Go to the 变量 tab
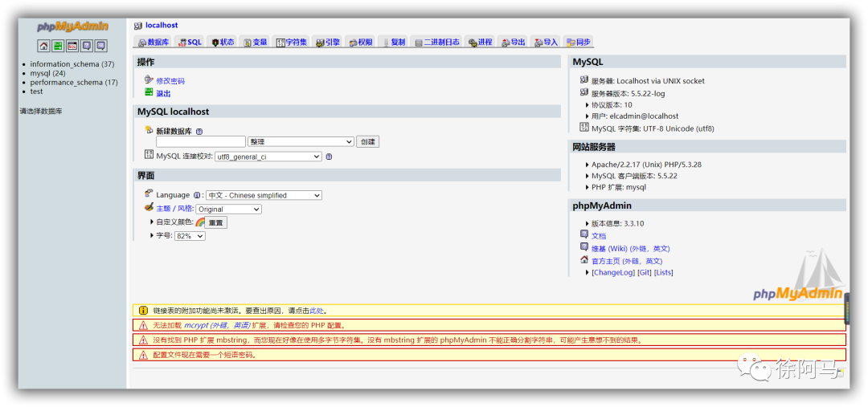The height and width of the screenshot is (407, 868). (256, 42)
